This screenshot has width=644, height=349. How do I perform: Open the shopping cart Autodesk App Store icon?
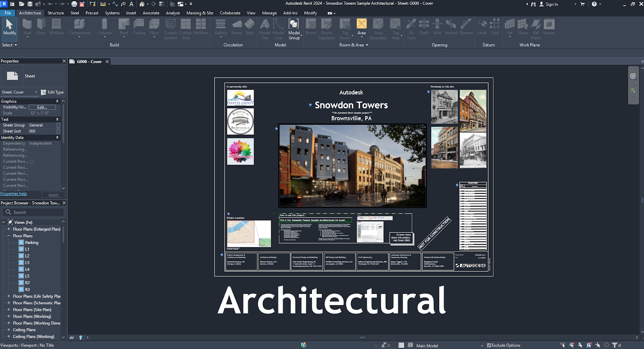[582, 4]
